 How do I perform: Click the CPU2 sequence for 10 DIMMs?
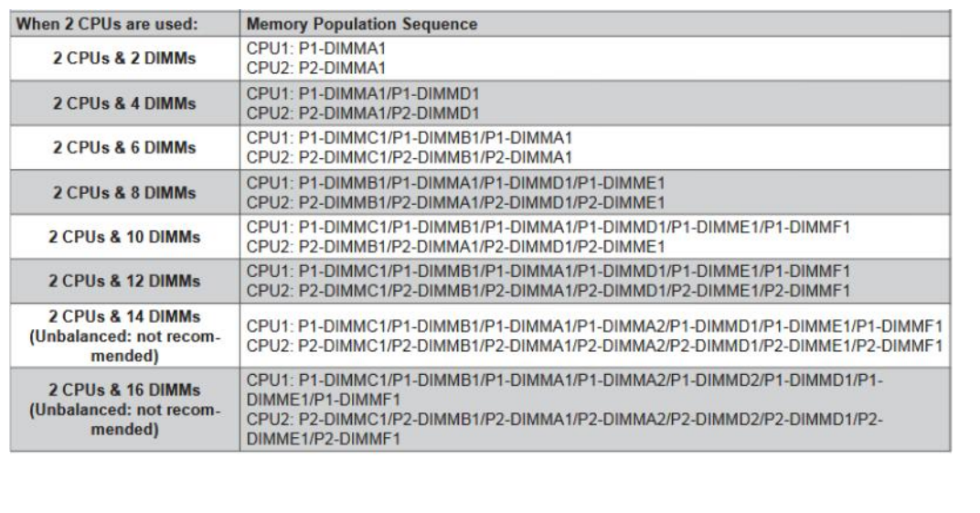[454, 244]
